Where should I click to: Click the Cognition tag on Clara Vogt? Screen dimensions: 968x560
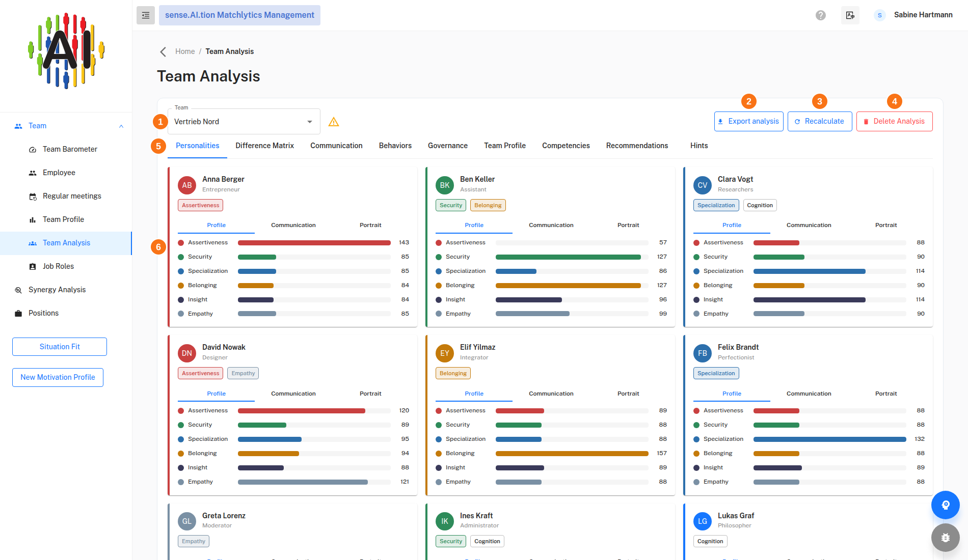coord(760,205)
